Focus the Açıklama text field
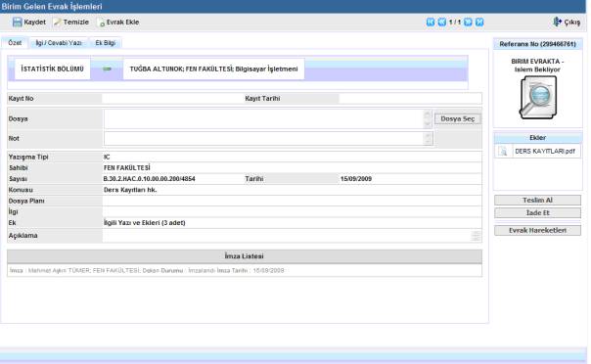591x364 pixels. 287,236
